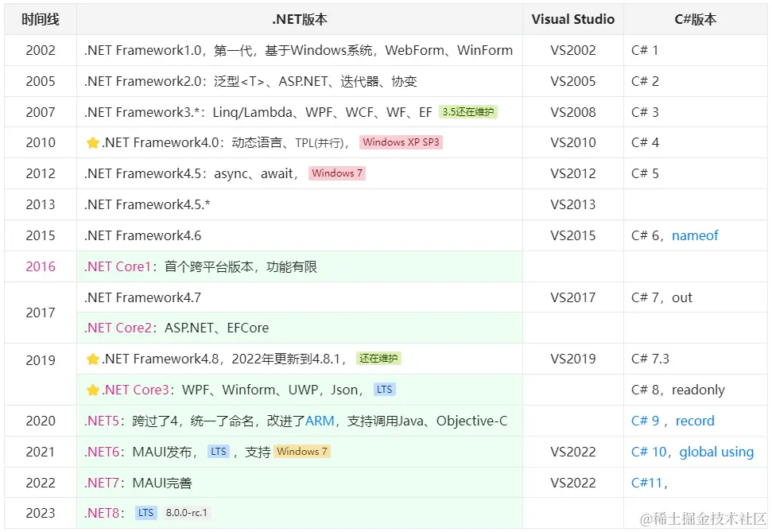772x532 pixels.
Task: Open the nameof link in C# 6 row
Action: (695, 235)
